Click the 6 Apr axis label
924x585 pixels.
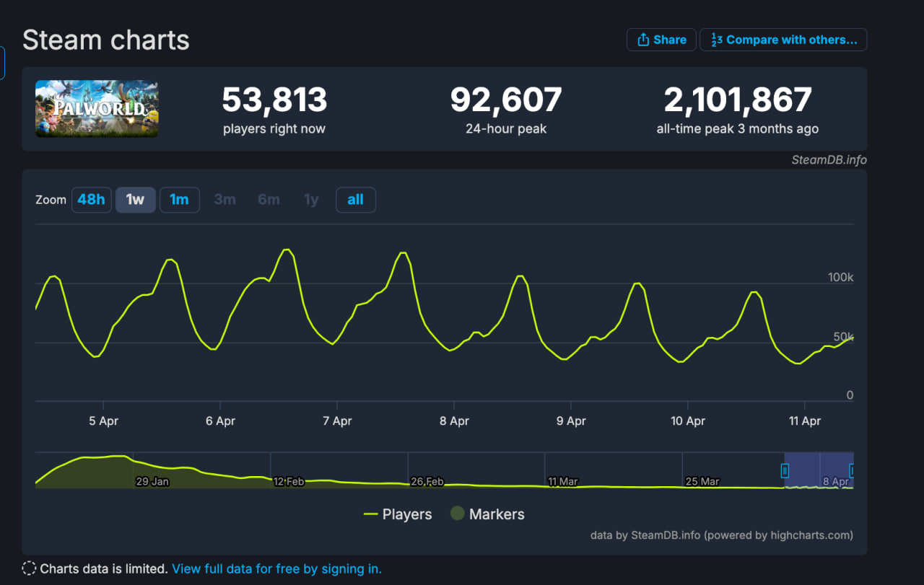(x=220, y=421)
